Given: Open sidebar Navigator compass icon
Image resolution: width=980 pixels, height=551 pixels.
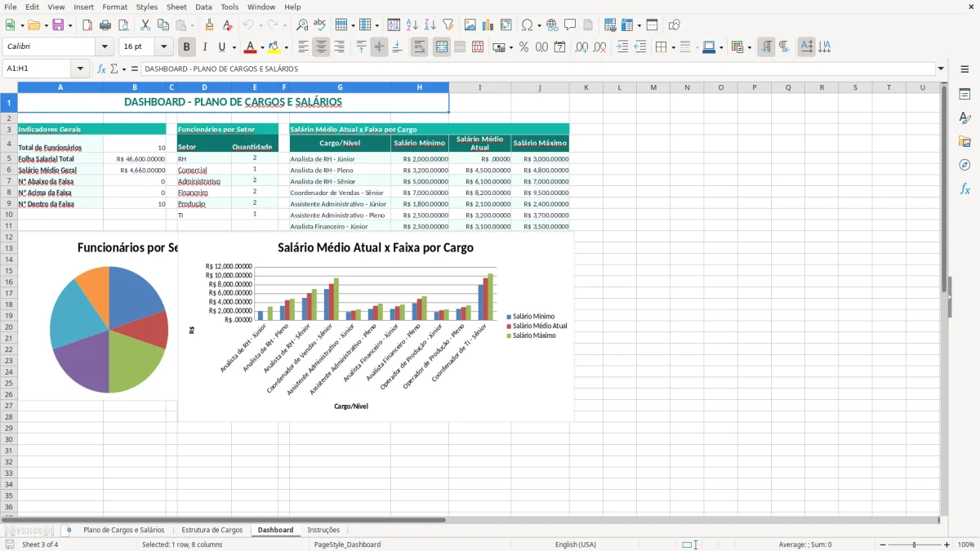Looking at the screenshot, I should click(964, 165).
